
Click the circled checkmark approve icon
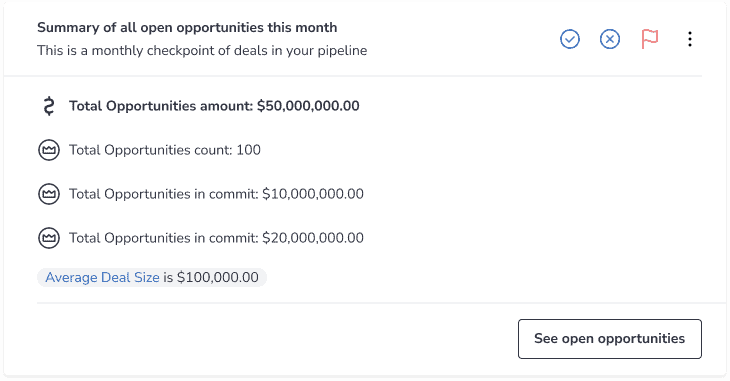[570, 39]
